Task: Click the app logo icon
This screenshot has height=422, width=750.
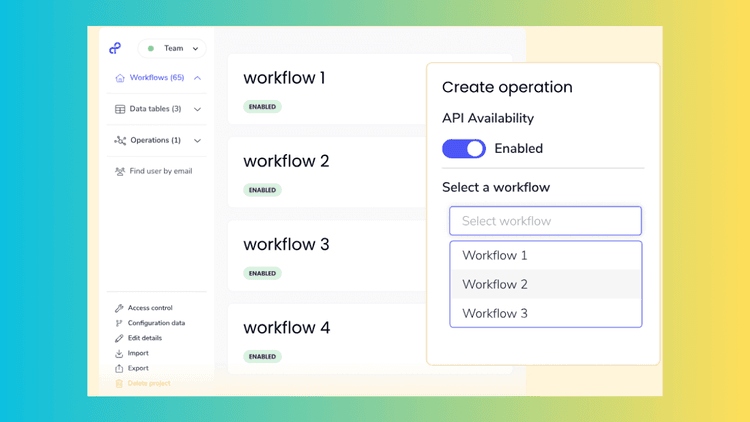Action: tap(115, 48)
